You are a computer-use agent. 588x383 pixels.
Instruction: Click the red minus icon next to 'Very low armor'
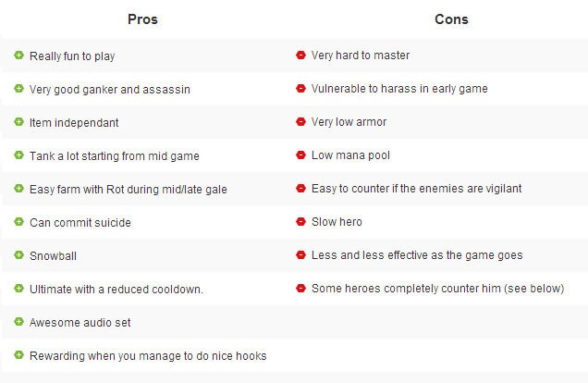click(x=300, y=122)
